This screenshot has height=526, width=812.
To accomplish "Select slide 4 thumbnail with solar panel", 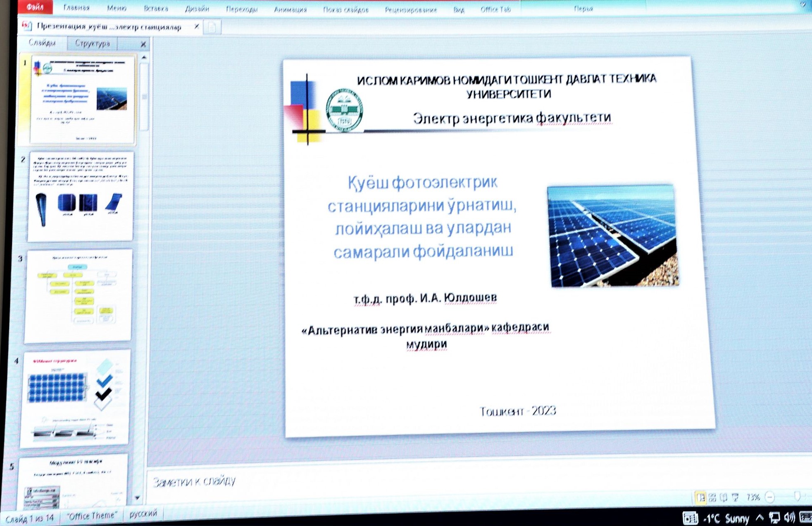I will point(75,399).
